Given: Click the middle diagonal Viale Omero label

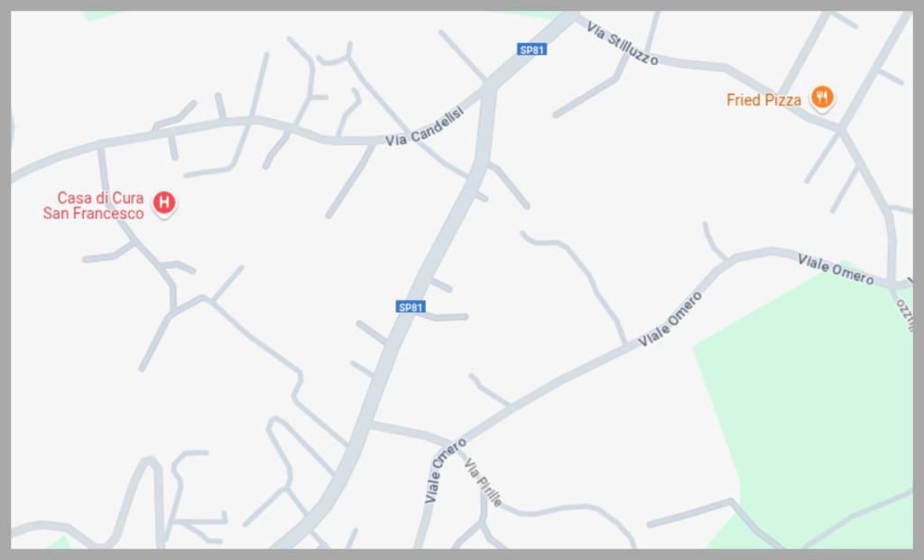Looking at the screenshot, I should coord(670,318).
